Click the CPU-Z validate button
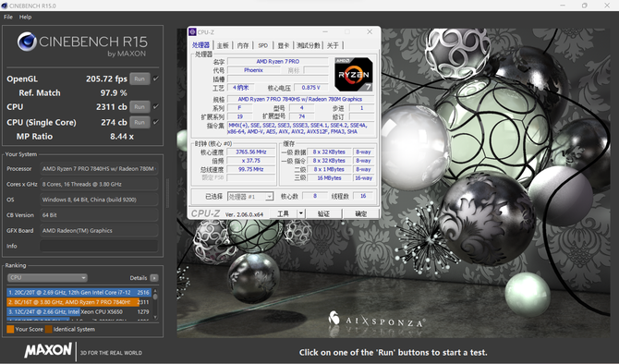This screenshot has width=619, height=364. pos(323,213)
